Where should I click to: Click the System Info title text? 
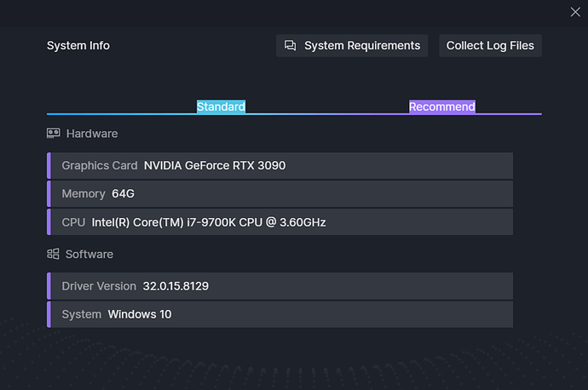[x=78, y=46]
